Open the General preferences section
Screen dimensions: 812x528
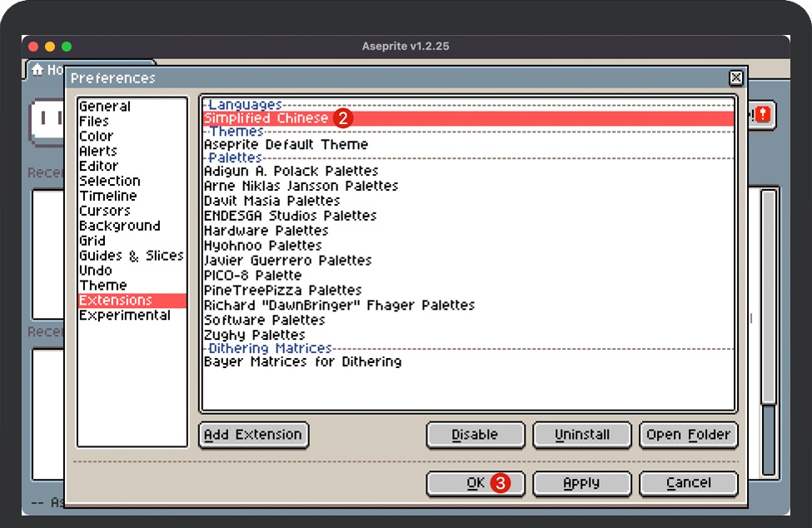[x=105, y=107]
